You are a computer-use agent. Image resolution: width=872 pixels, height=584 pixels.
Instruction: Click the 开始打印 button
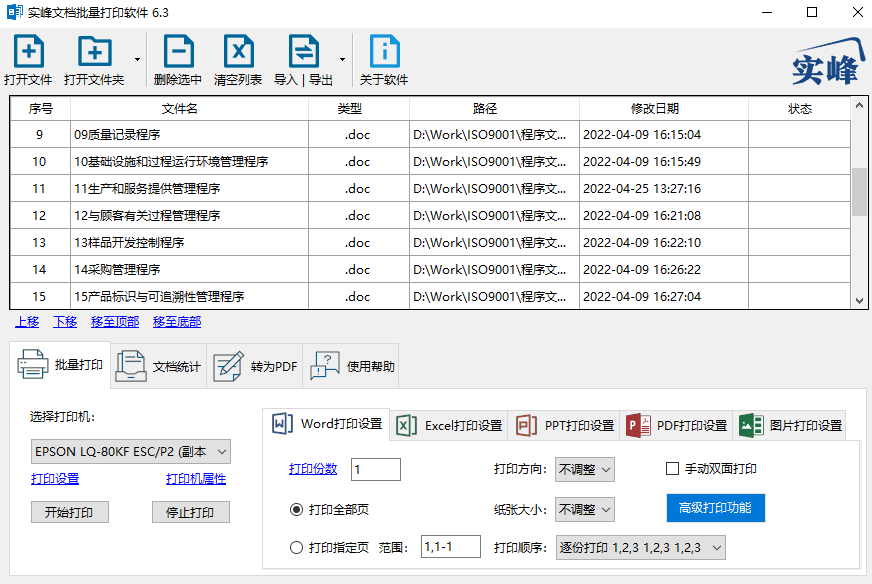pyautogui.click(x=70, y=512)
